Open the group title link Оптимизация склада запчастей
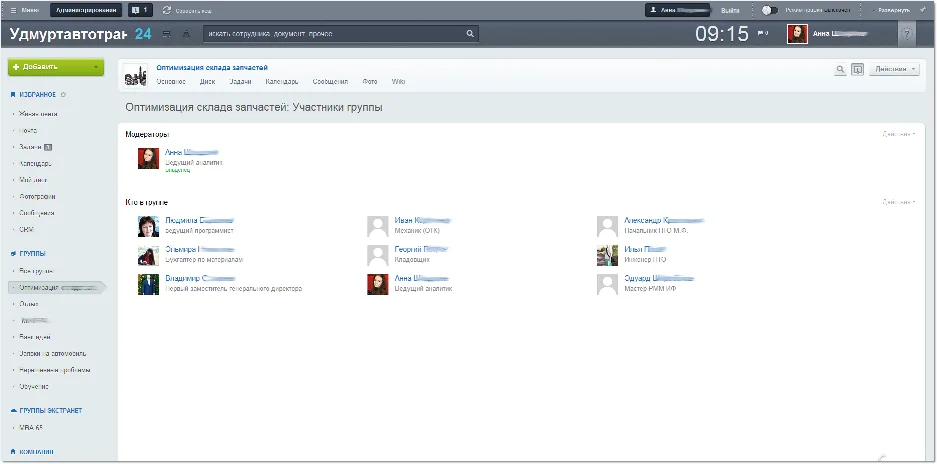Image resolution: width=937 pixels, height=464 pixels. click(x=212, y=67)
